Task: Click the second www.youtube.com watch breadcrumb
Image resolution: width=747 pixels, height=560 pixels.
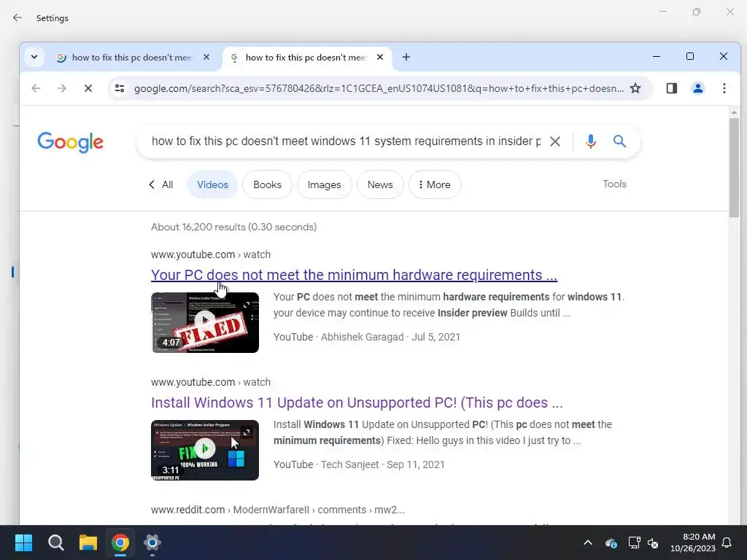Action: [x=211, y=382]
